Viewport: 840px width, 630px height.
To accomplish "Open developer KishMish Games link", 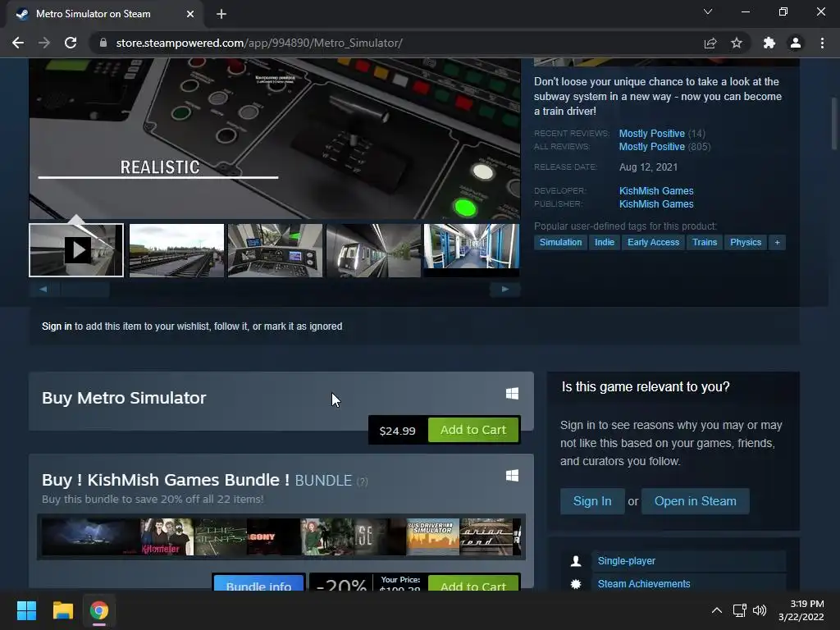I will 656,190.
